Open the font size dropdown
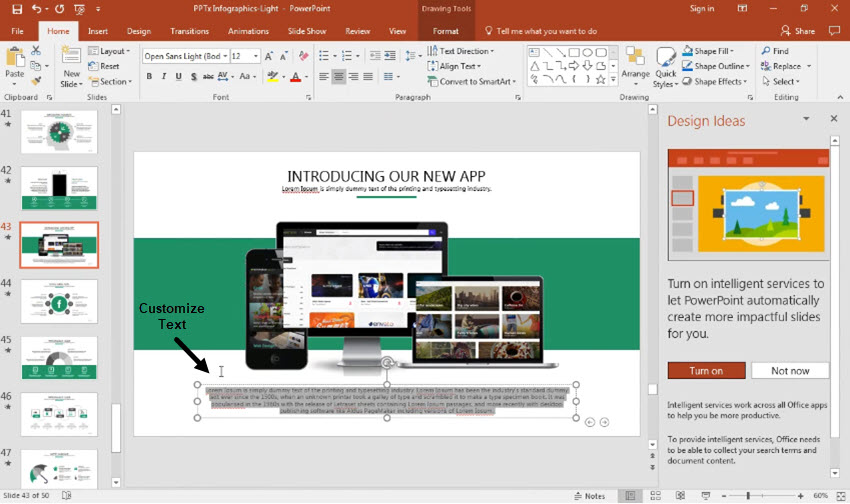 point(255,56)
